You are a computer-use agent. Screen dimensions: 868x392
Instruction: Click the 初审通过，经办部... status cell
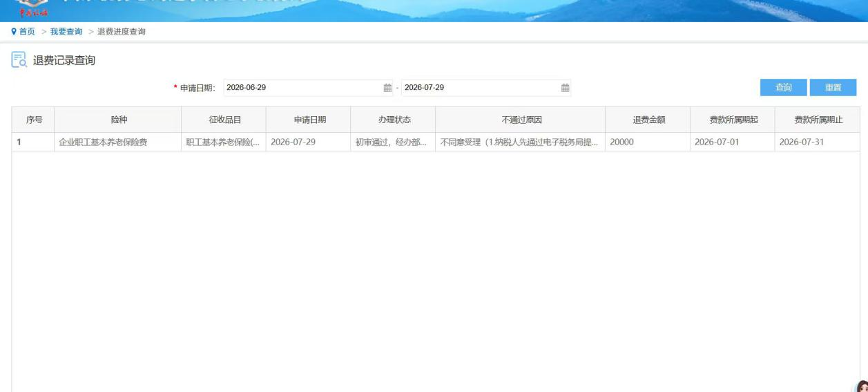pos(393,142)
